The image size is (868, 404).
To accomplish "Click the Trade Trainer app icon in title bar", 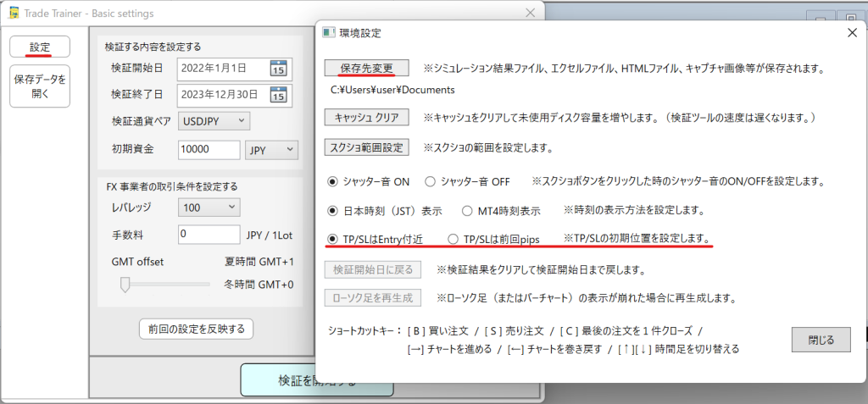I will [x=14, y=13].
